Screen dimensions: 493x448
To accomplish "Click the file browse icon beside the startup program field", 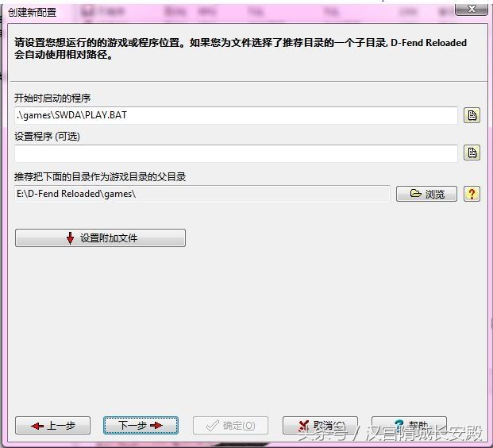I will click(x=472, y=115).
